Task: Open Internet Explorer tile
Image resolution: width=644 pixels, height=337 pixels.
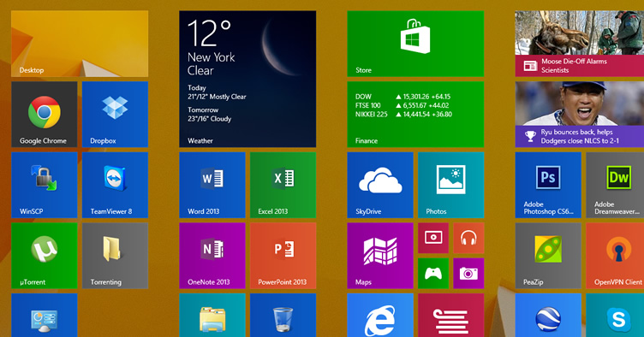Action: coord(380,316)
